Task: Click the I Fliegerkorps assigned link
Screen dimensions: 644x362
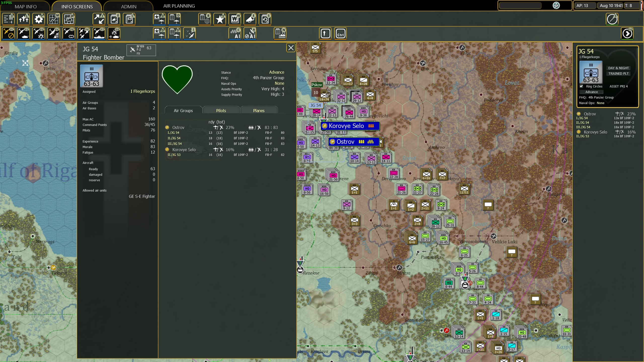Action: coord(143,91)
